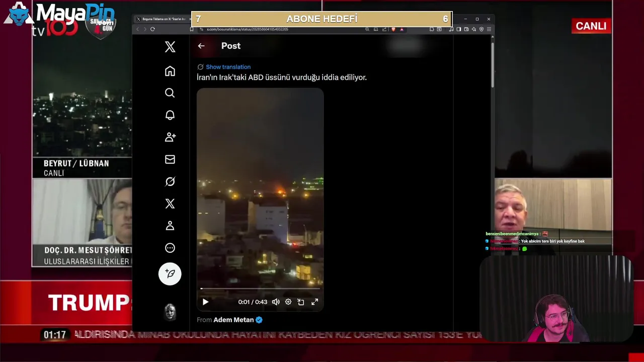Toggle the video picture-in-picture icon
644x362 pixels.
pos(301,302)
